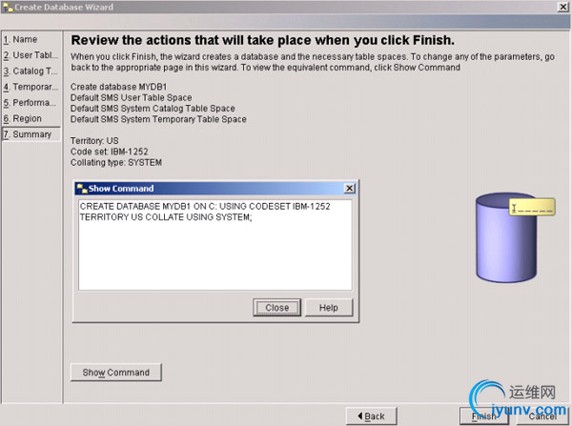This screenshot has width=572, height=426.
Task: Click the Show Command dialog title icon
Action: (x=81, y=188)
